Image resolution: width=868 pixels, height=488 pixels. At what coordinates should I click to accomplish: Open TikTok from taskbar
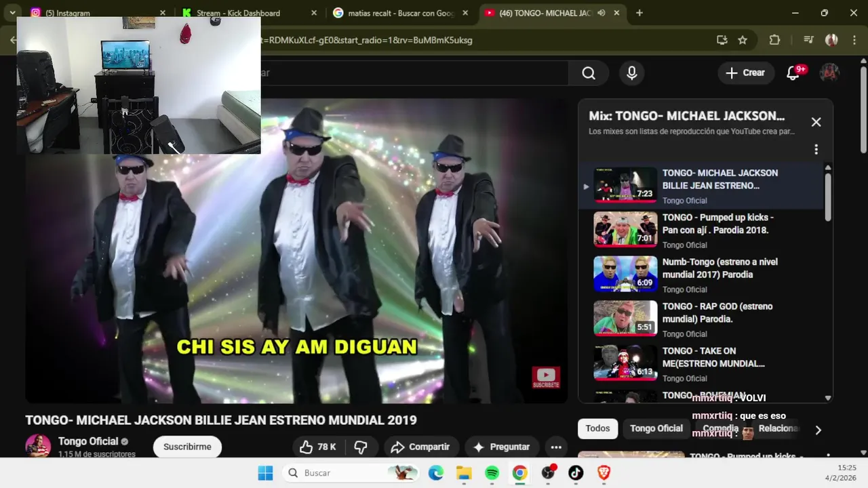(576, 473)
